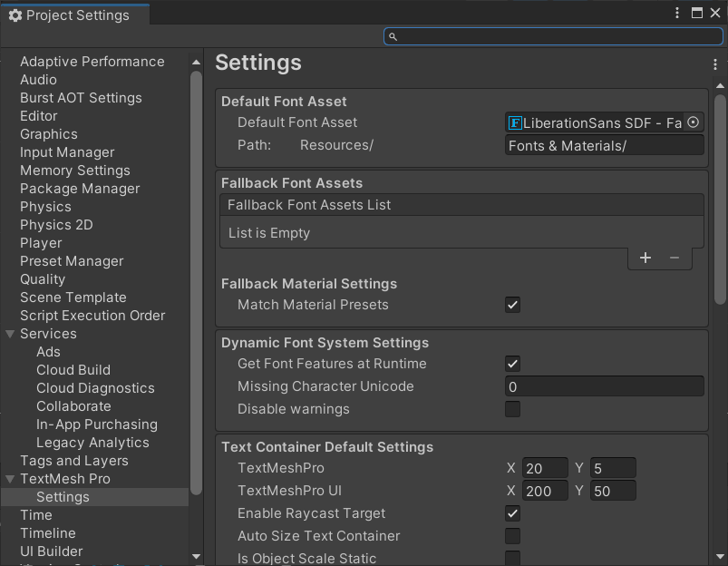Viewport: 728px width, 566px height.
Task: Click sidebar scroll down arrow
Action: pos(196,556)
